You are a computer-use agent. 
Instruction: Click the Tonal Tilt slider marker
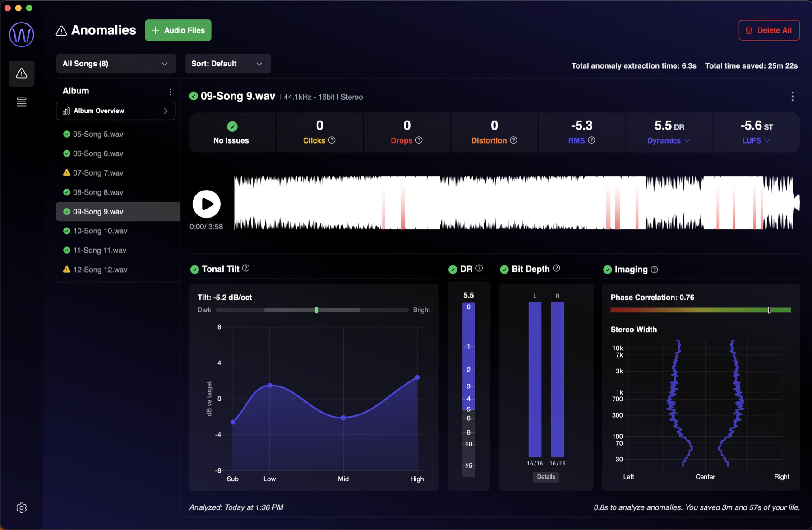316,310
